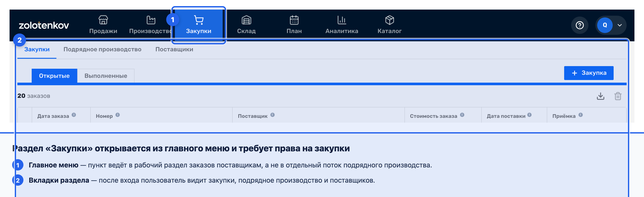Image resolution: width=644 pixels, height=197 pixels.
Task: Click the help question mark icon
Action: tap(580, 25)
